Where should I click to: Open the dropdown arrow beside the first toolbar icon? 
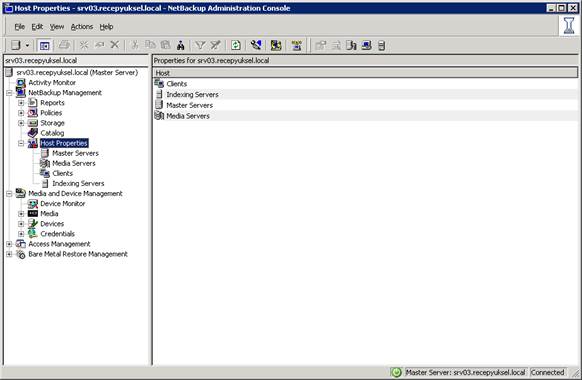(x=27, y=46)
